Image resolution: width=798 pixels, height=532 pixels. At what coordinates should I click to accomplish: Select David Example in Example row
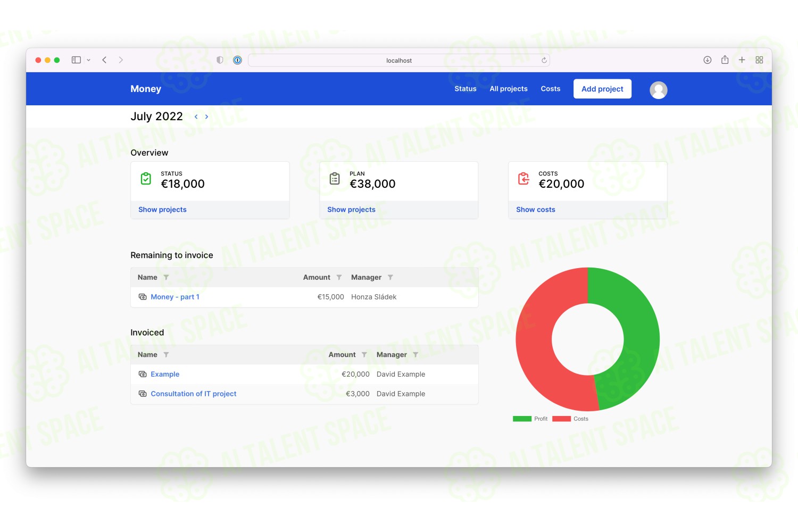[401, 375]
